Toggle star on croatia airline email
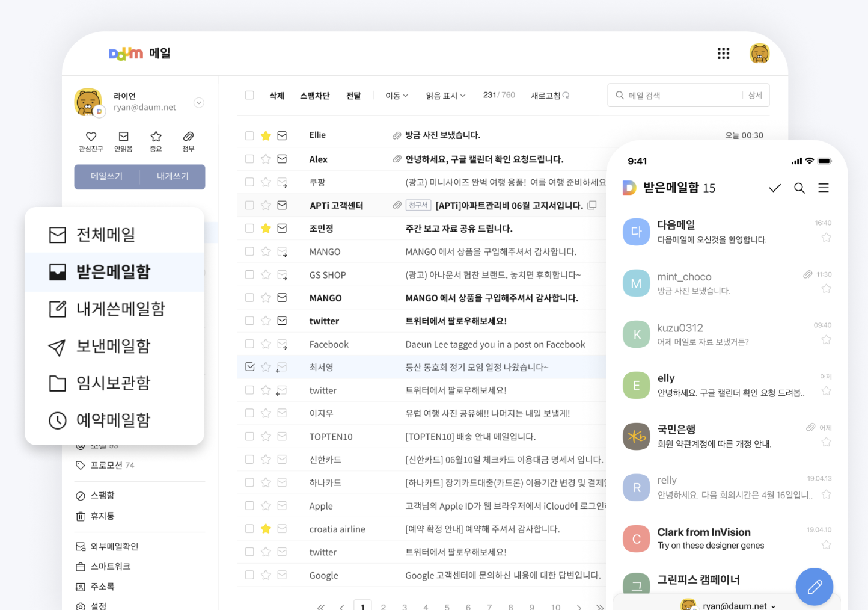 [266, 529]
